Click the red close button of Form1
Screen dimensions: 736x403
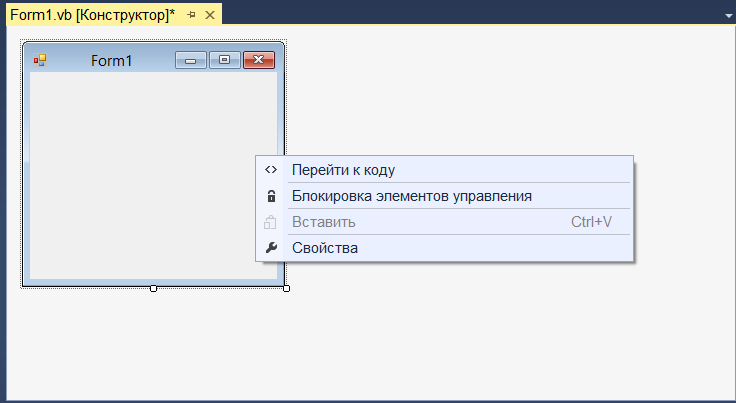click(x=259, y=60)
